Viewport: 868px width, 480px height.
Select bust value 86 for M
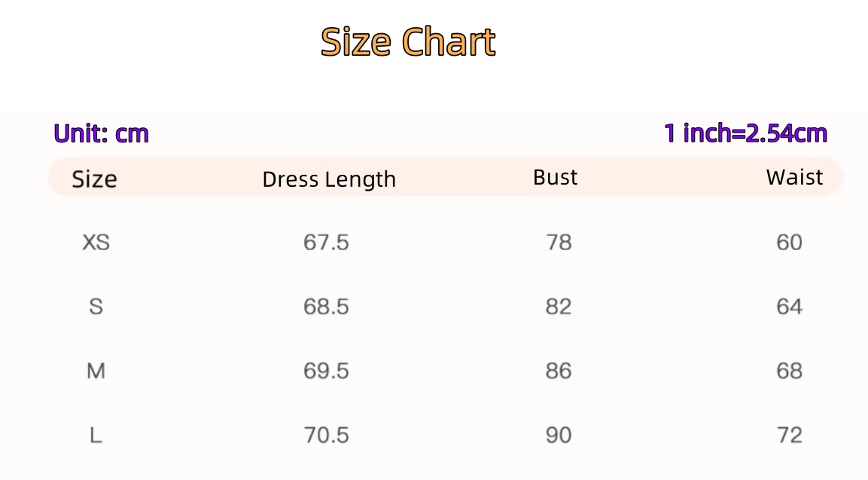[x=559, y=371]
